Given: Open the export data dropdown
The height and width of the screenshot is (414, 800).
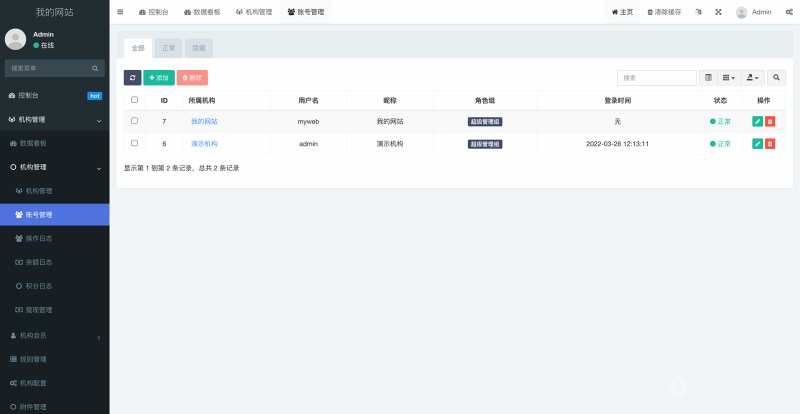Looking at the screenshot, I should (x=753, y=77).
